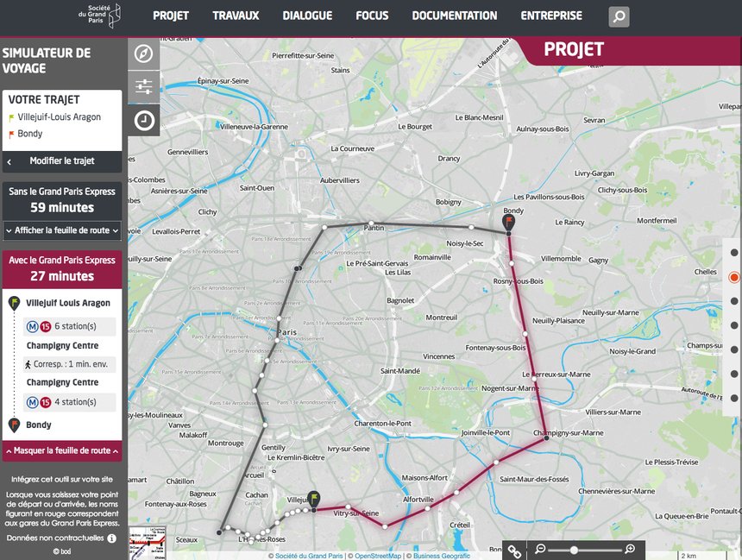Viewport: 742px width, 560px height.
Task: Click the zoom-in magnifier icon
Action: pos(630,549)
